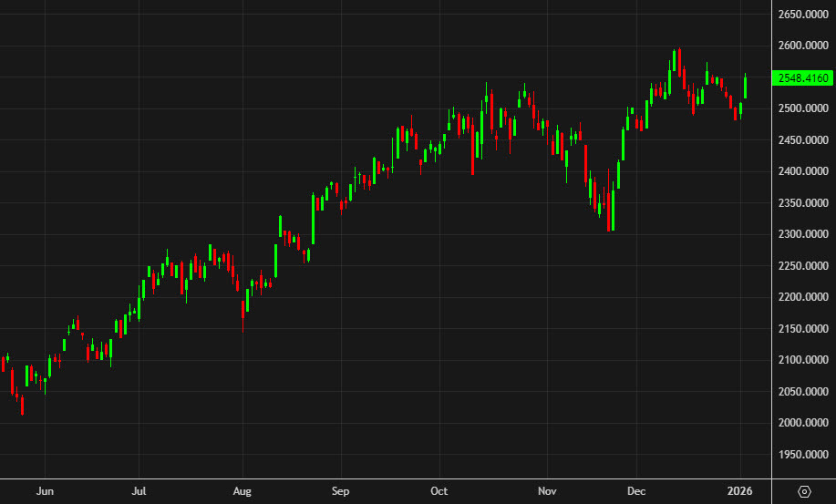Click the 2250.0000 price axis label
This screenshot has height=504, width=836.
[x=803, y=266]
